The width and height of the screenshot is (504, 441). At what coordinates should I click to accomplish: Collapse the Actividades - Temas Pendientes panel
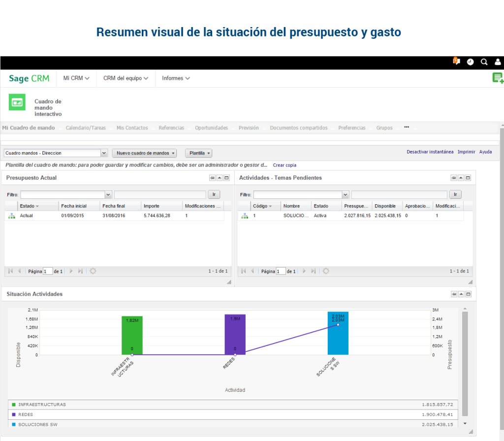461,178
